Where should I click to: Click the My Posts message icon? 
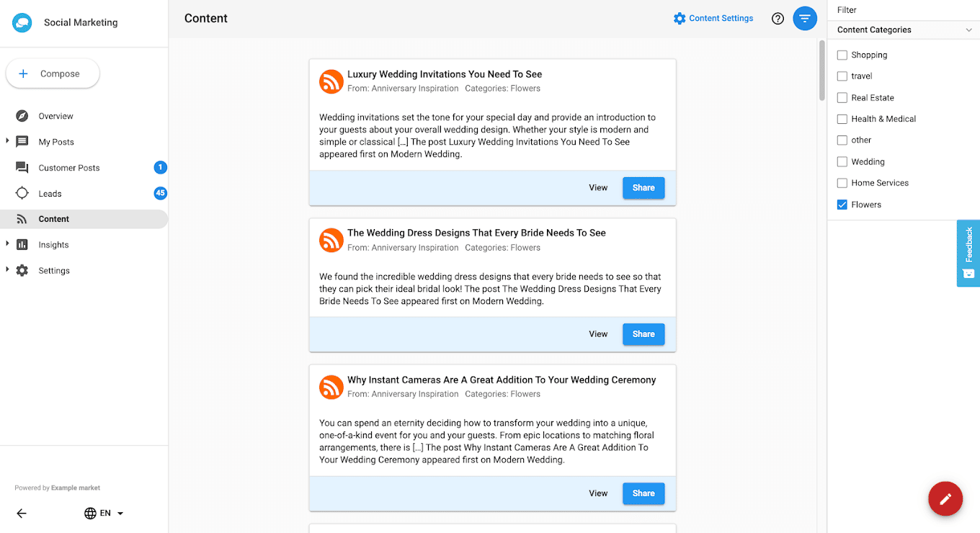point(22,142)
